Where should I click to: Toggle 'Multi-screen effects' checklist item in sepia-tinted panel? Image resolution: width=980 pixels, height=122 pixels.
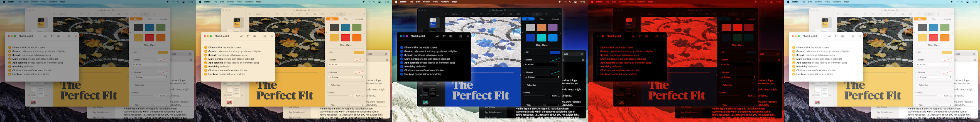(205, 59)
